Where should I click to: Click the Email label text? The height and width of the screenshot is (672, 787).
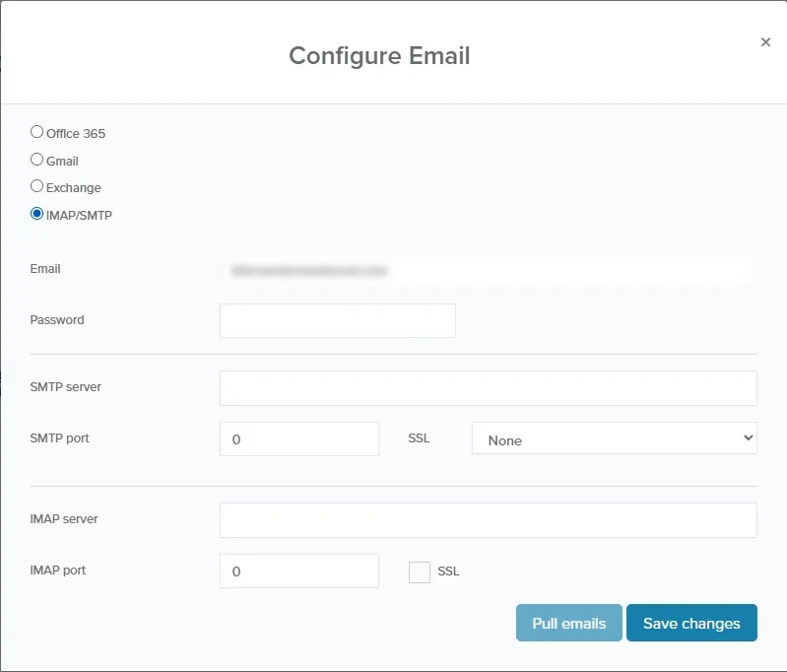(x=45, y=269)
